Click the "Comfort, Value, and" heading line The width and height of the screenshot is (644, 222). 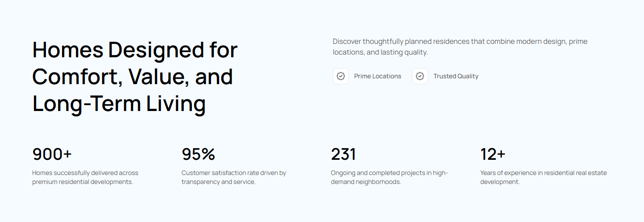point(132,77)
